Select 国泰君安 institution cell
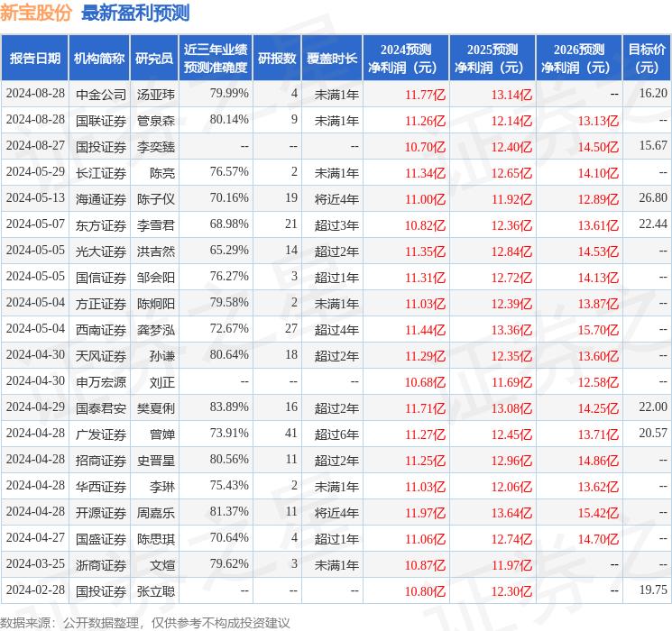The image size is (672, 631). click(101, 408)
